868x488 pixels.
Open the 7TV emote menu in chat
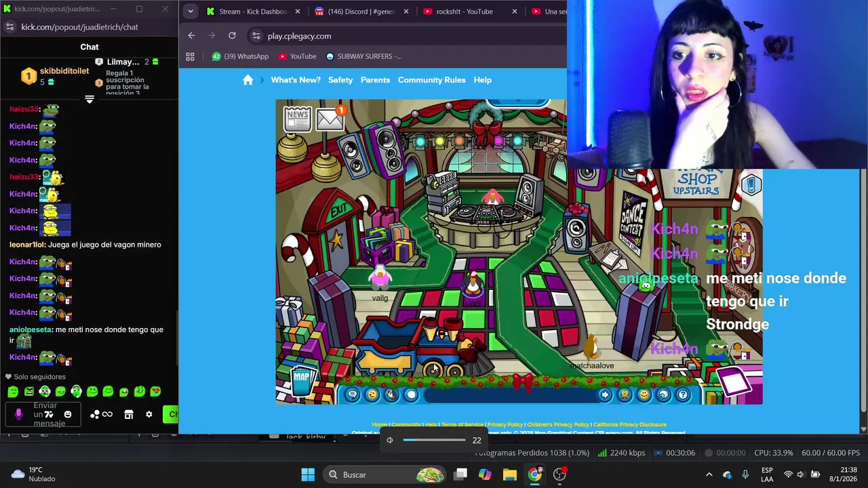coord(49,414)
